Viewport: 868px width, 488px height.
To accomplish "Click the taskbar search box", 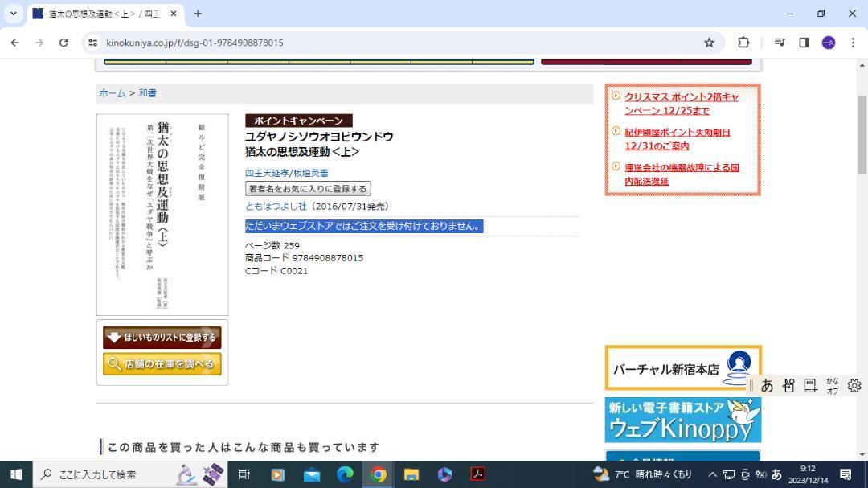I will 130,474.
